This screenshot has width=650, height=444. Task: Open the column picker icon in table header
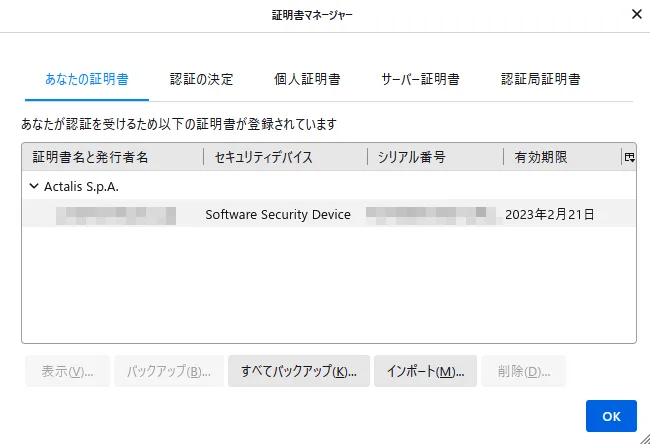tap(629, 157)
